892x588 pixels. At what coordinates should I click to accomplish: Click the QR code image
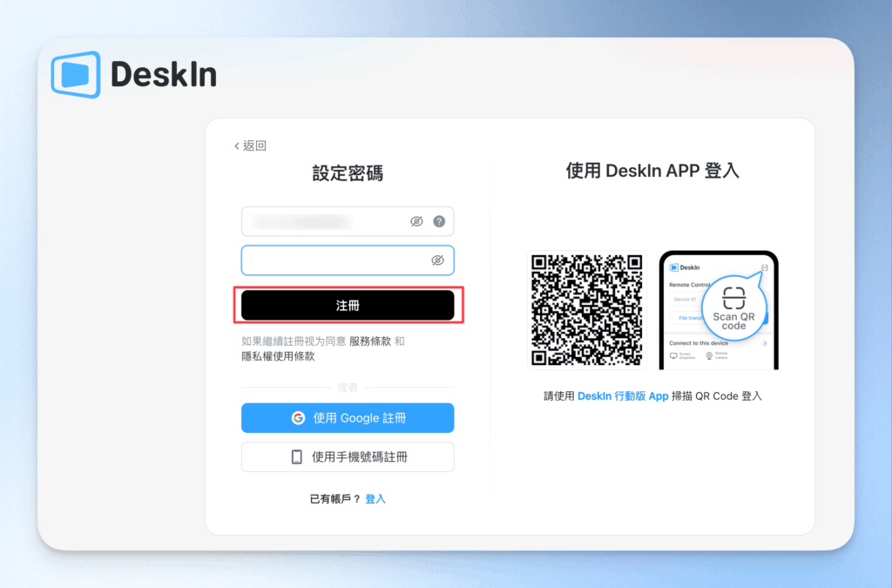point(587,310)
